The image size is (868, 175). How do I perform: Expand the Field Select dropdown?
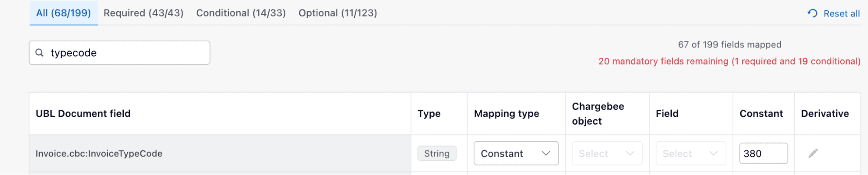point(690,153)
